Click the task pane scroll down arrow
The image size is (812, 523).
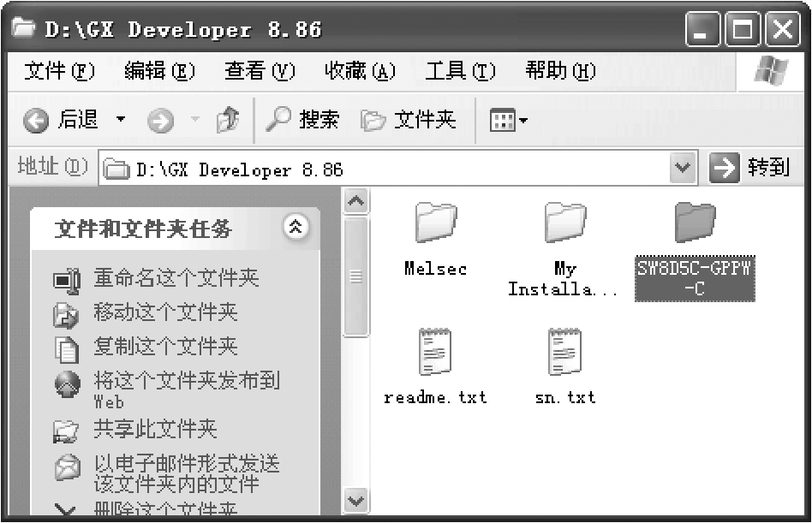355,501
